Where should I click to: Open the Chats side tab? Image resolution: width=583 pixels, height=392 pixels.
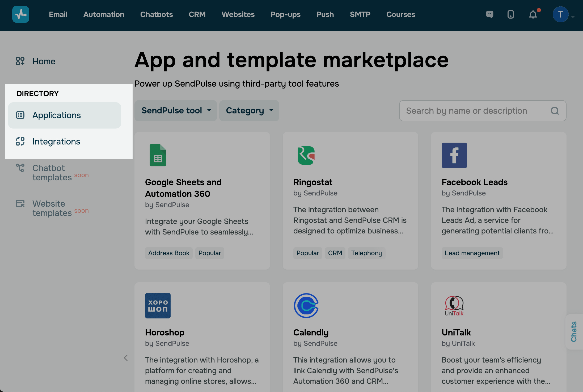[574, 331]
